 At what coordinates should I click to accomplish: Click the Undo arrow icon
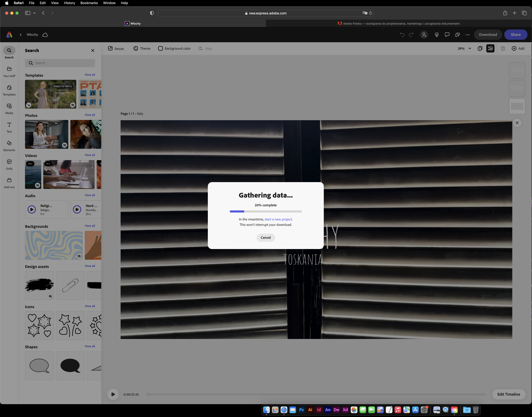(402, 34)
